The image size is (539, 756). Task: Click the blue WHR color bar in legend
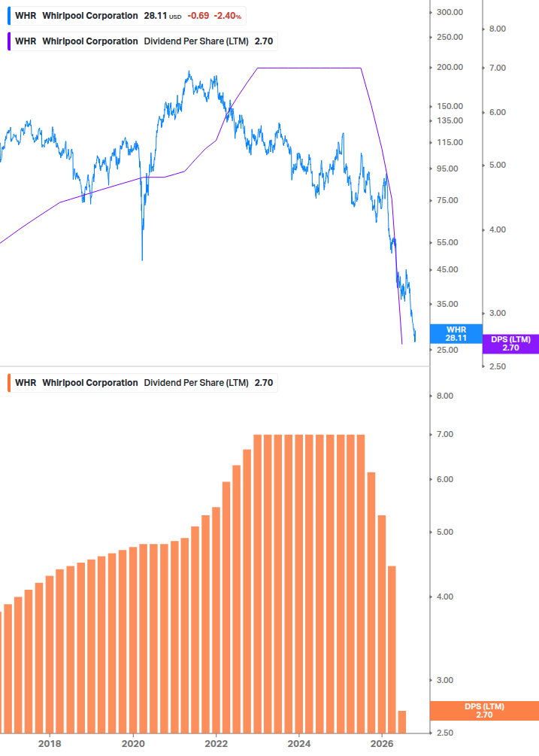9,16
